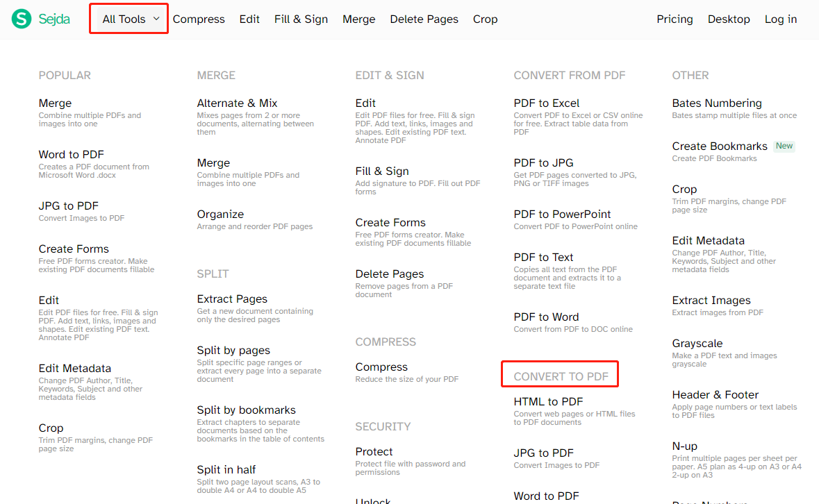This screenshot has height=504, width=819.
Task: Select the Grayscale tool
Action: 697,344
